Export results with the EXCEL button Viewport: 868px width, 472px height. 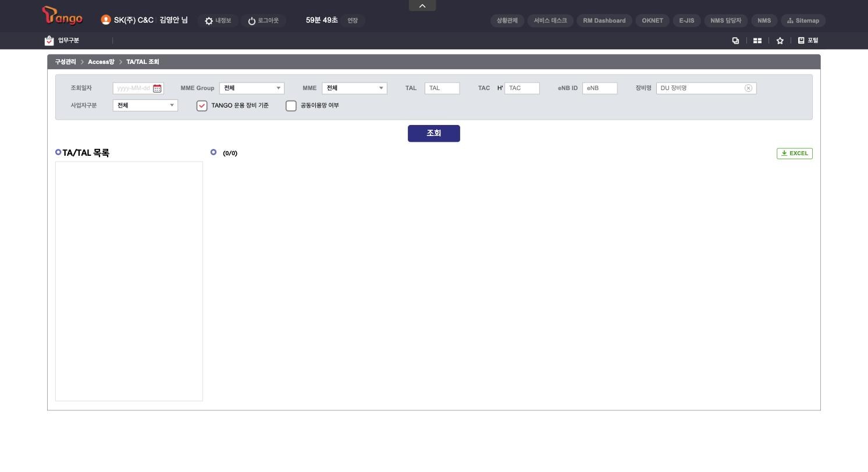(x=795, y=153)
